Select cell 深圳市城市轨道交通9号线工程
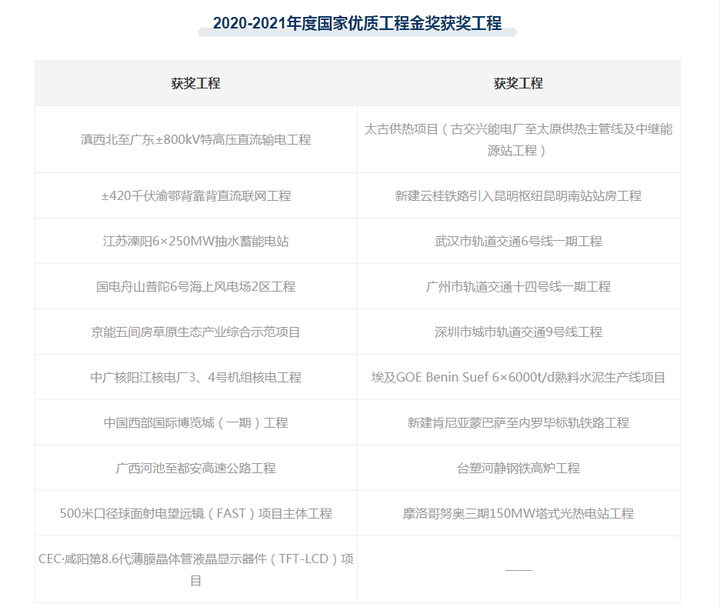Viewport: 720px width, 607px height. pos(518,332)
